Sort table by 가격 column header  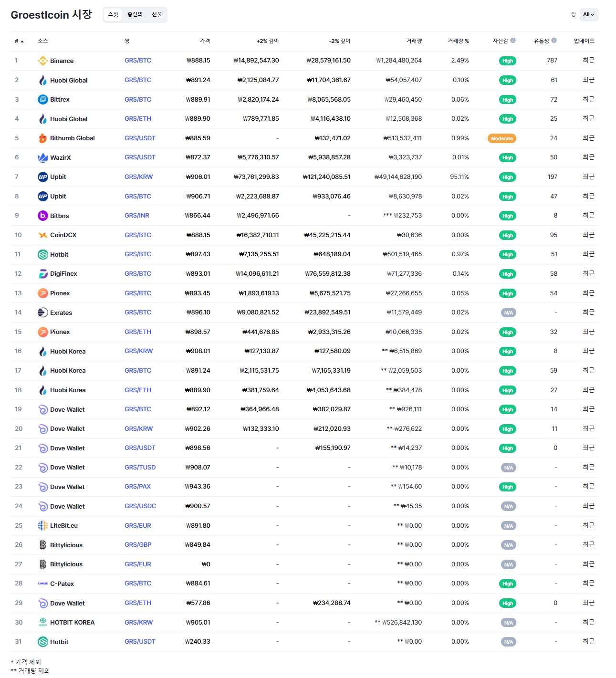(x=205, y=41)
